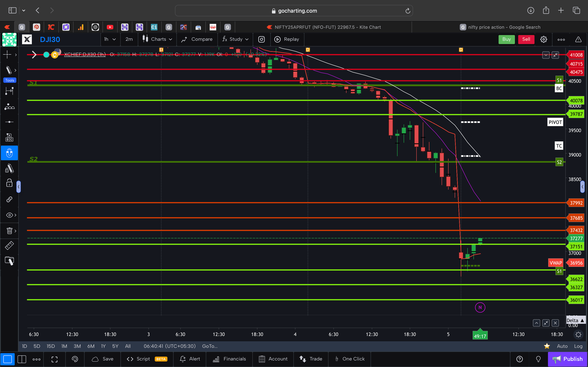Select the text annotation tool
The width and height of the screenshot is (588, 367).
9,137
